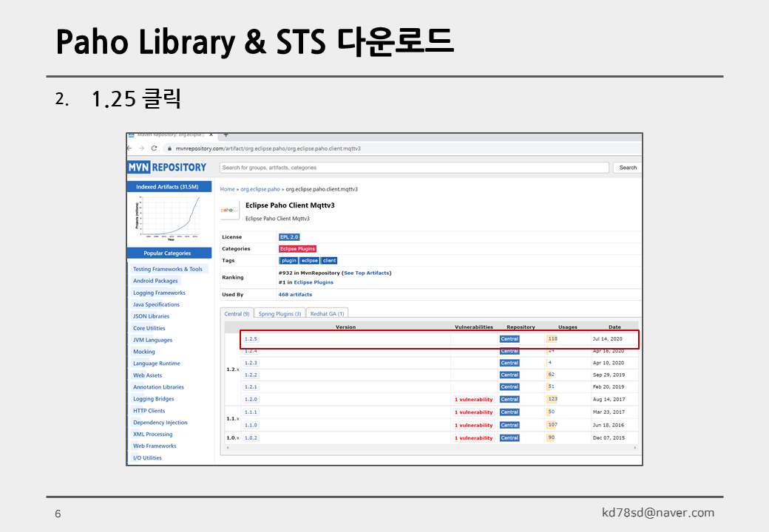The width and height of the screenshot is (769, 532).
Task: Open the See Top Artifacts link
Action: (x=366, y=273)
